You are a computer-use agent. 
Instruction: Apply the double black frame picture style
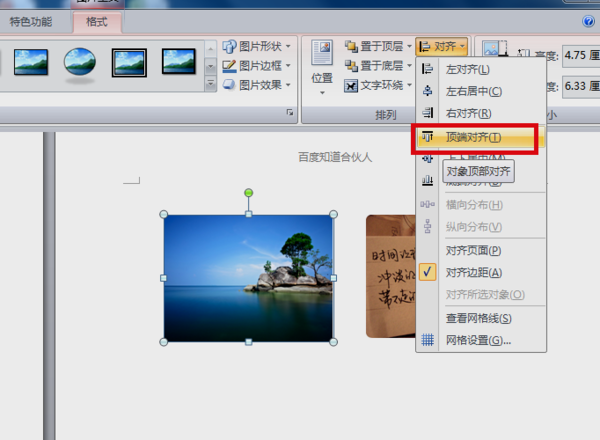click(x=129, y=63)
